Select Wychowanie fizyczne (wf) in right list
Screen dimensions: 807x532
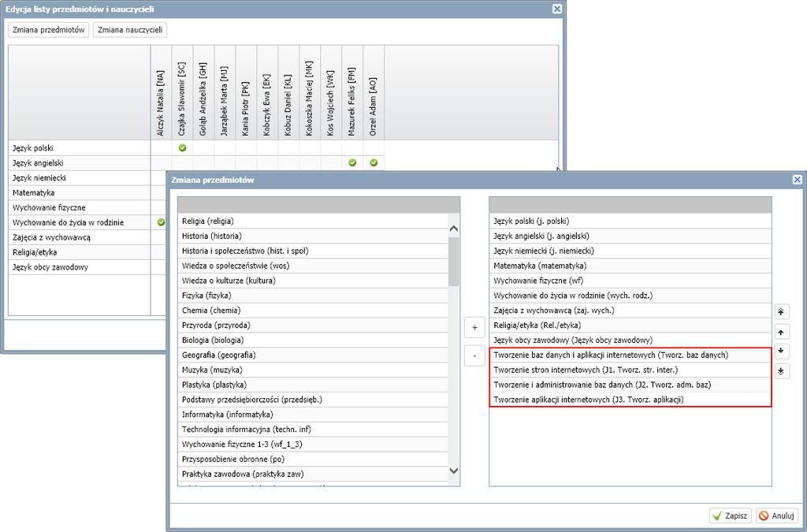tap(630, 281)
